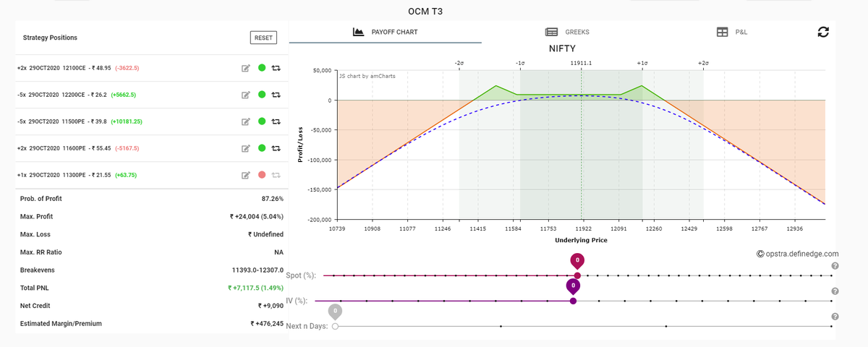
Task: Click the RESET button
Action: point(263,38)
